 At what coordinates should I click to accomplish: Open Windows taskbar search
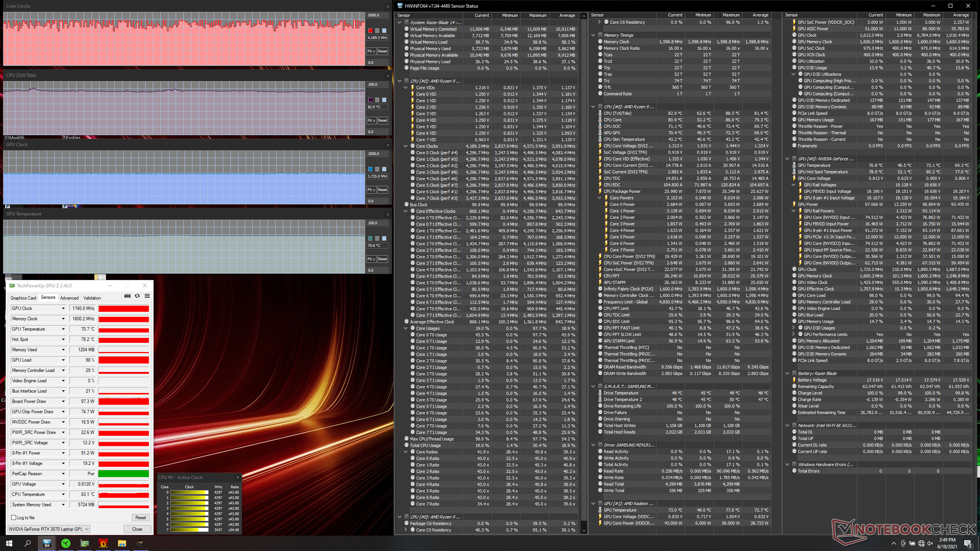(x=28, y=543)
